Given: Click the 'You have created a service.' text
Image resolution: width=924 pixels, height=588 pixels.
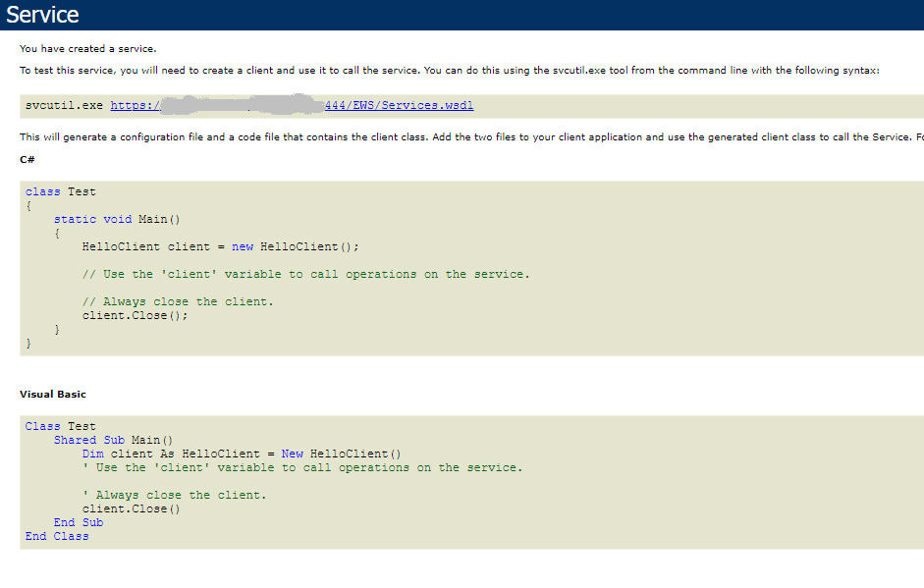Looking at the screenshot, I should pyautogui.click(x=87, y=48).
